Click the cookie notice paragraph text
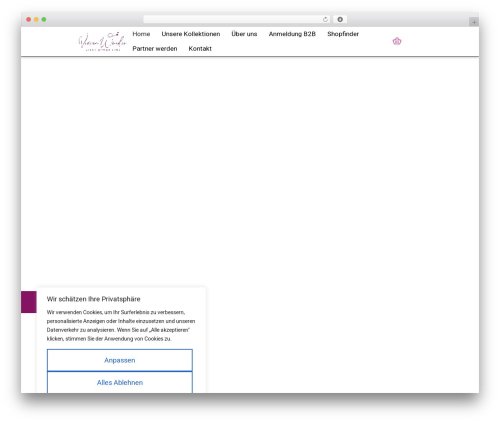The width and height of the screenshot is (500, 423). click(121, 326)
